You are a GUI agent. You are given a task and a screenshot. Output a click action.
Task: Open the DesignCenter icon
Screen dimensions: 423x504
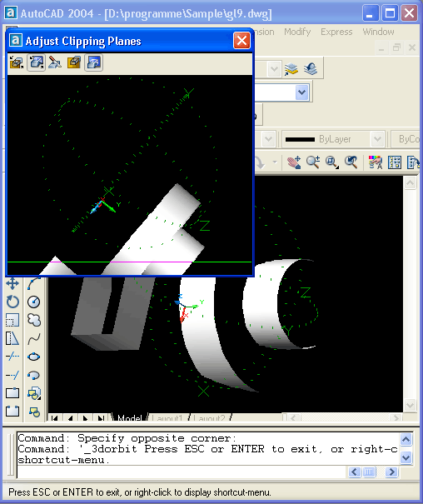click(x=395, y=162)
